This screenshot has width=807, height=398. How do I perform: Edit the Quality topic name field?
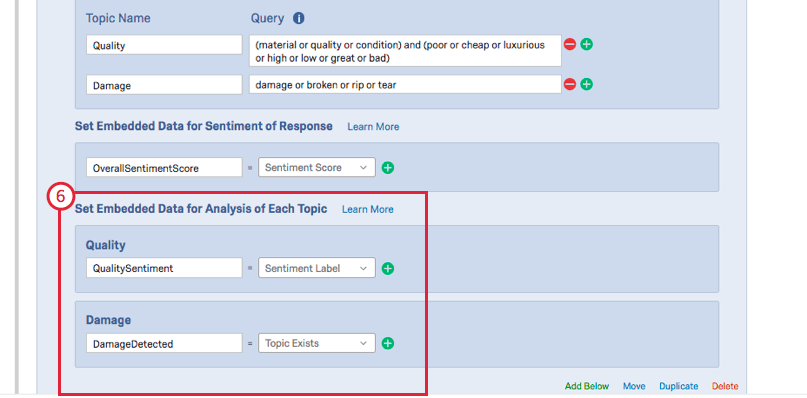[x=164, y=45]
